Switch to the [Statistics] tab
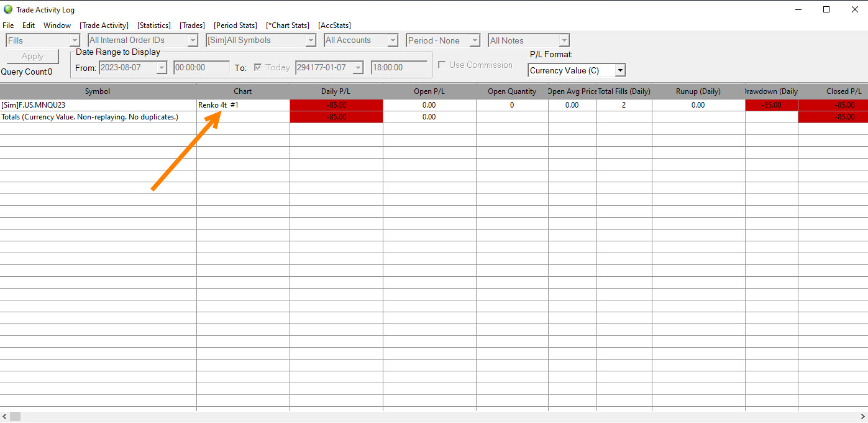The height and width of the screenshot is (423, 868). coord(154,26)
